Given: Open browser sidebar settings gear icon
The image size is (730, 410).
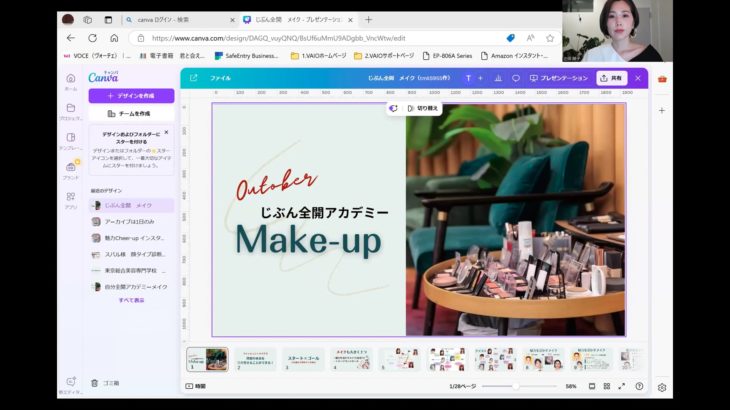Looking at the screenshot, I should (x=662, y=387).
